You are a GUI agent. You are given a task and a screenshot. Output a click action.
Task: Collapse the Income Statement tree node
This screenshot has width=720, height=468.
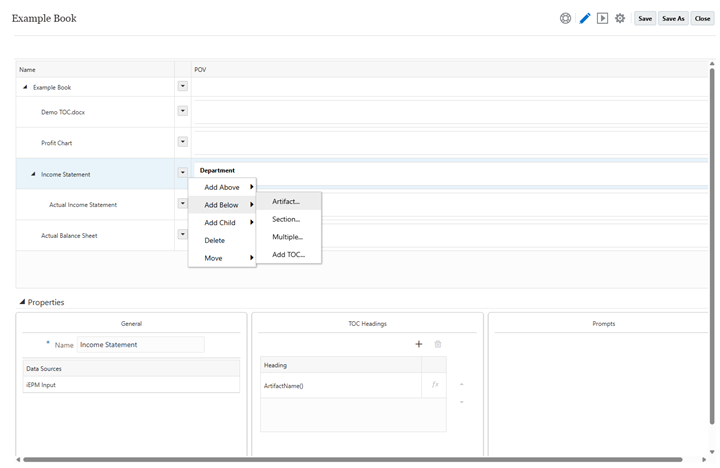pyautogui.click(x=33, y=174)
